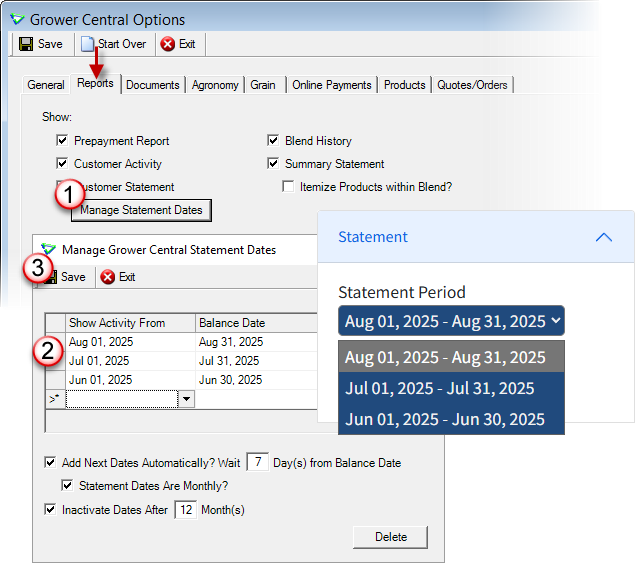Viewport: 635px width, 563px height.
Task: Click the Start Over page icon
Action: [87, 44]
